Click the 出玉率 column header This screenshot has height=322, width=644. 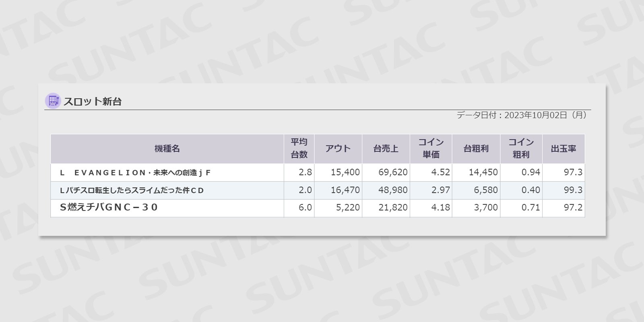(x=563, y=149)
